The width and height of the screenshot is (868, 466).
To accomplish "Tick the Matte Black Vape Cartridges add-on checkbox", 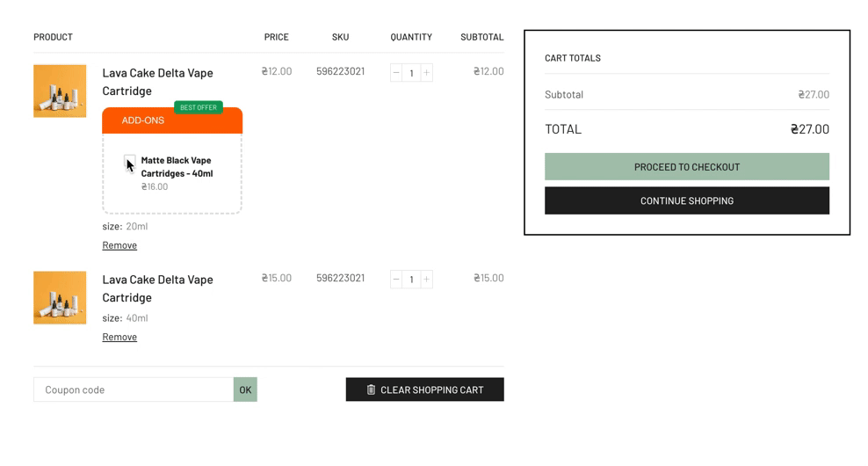I will click(130, 161).
